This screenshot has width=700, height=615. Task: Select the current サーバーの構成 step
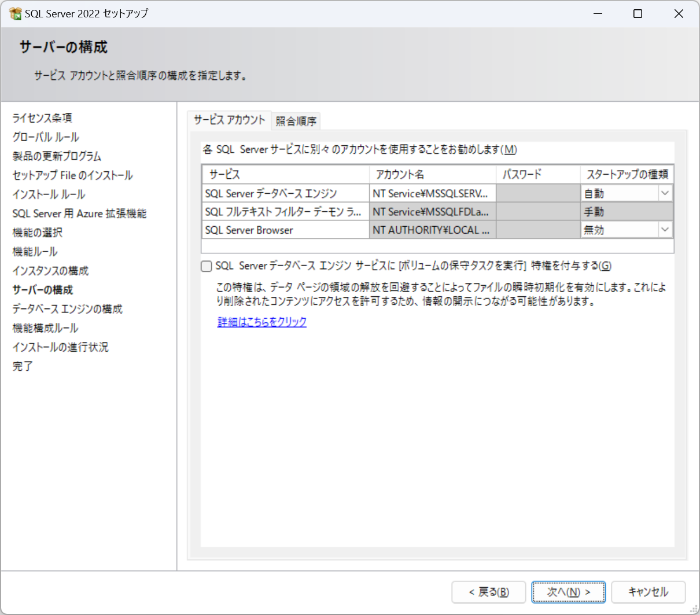tap(43, 290)
